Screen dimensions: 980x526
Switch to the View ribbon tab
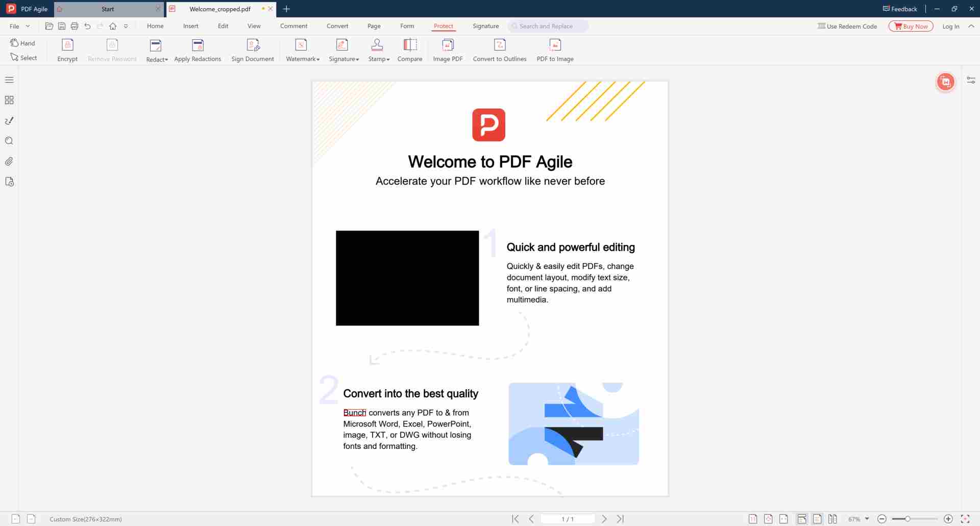[x=254, y=26]
